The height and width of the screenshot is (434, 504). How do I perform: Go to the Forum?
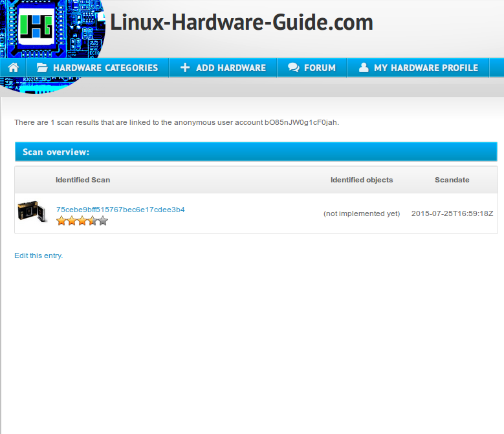point(312,68)
